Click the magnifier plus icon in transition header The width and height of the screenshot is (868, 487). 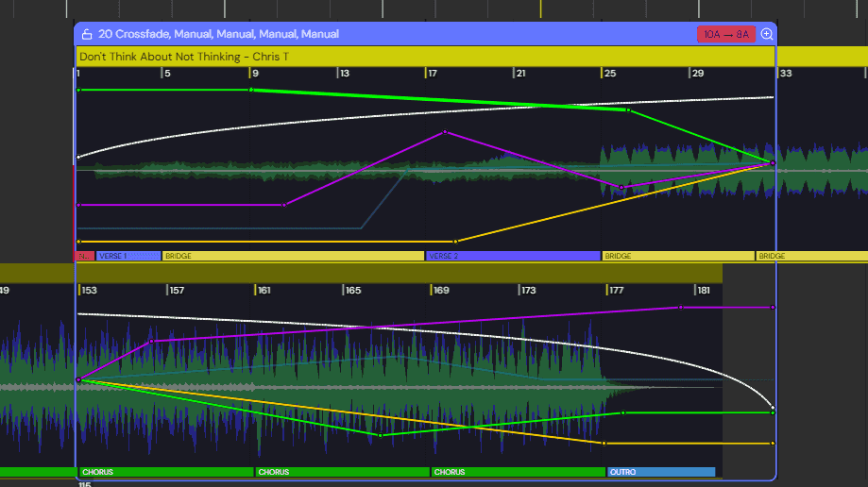point(766,34)
